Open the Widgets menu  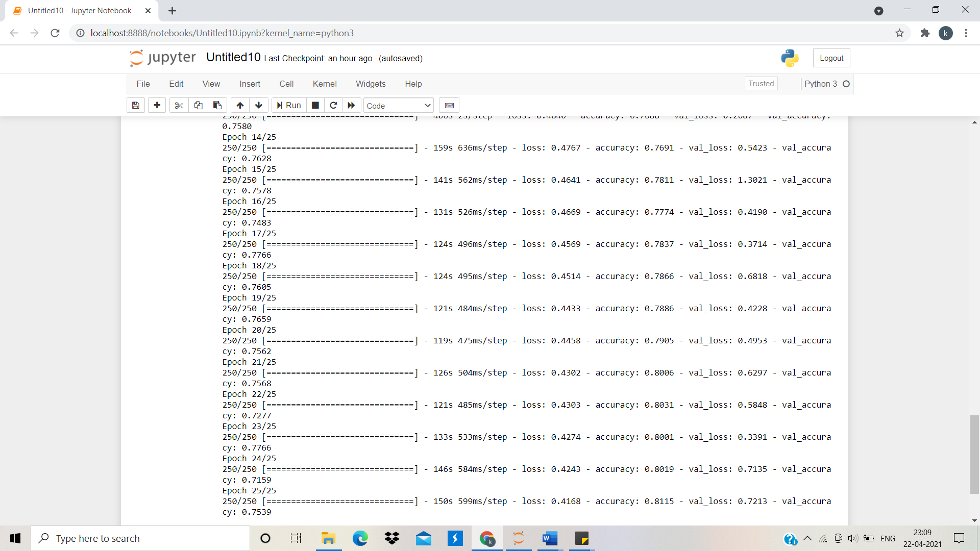point(371,84)
